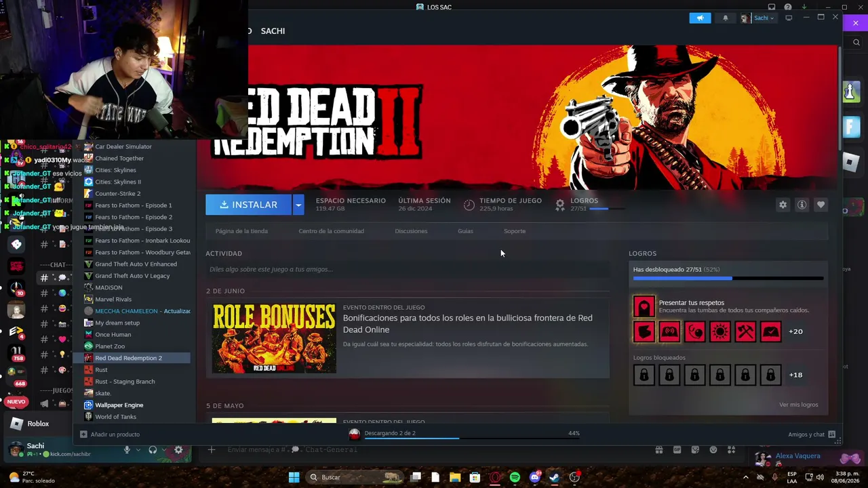Open the Steam announcements megaphone button
This screenshot has width=868, height=488.
pyautogui.click(x=700, y=18)
